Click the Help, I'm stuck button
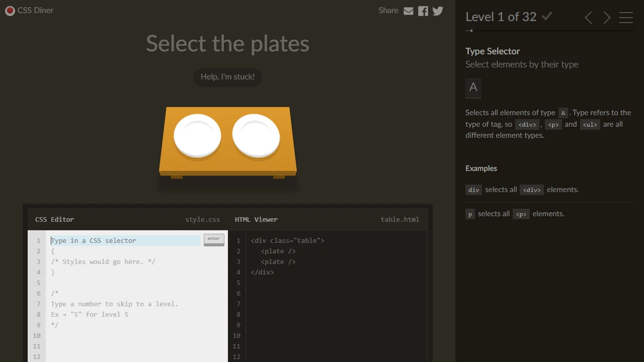This screenshot has width=644, height=362. click(227, 77)
